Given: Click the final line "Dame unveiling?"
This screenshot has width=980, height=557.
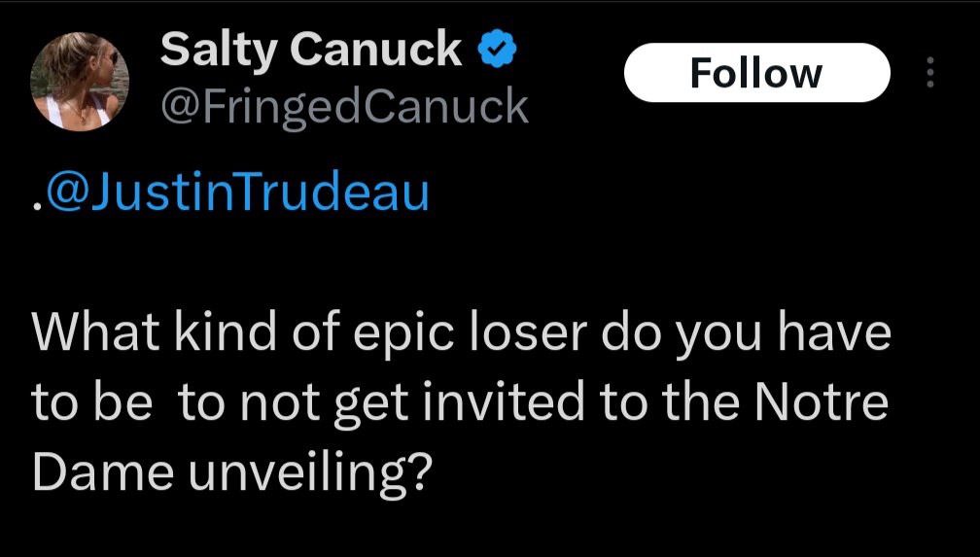Looking at the screenshot, I should pyautogui.click(x=231, y=472).
